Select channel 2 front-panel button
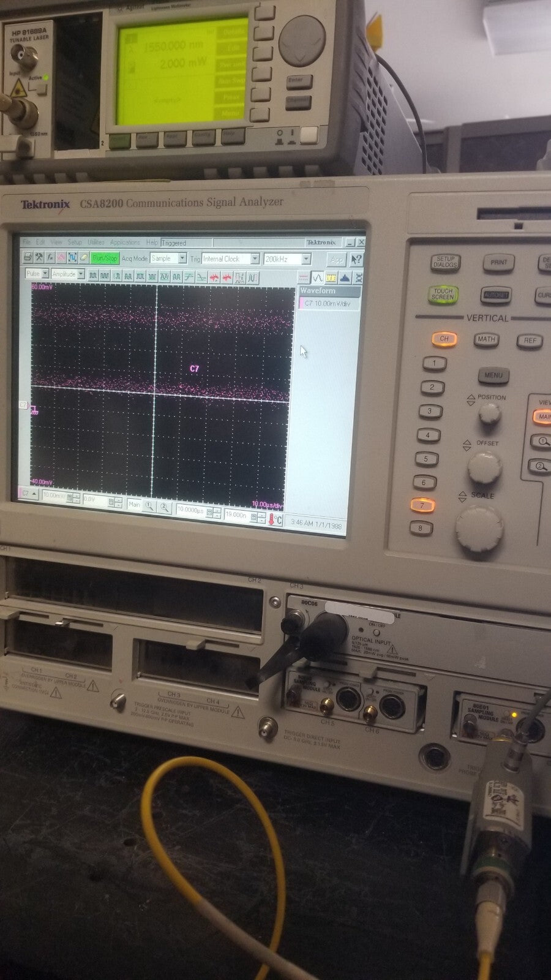 tap(432, 386)
